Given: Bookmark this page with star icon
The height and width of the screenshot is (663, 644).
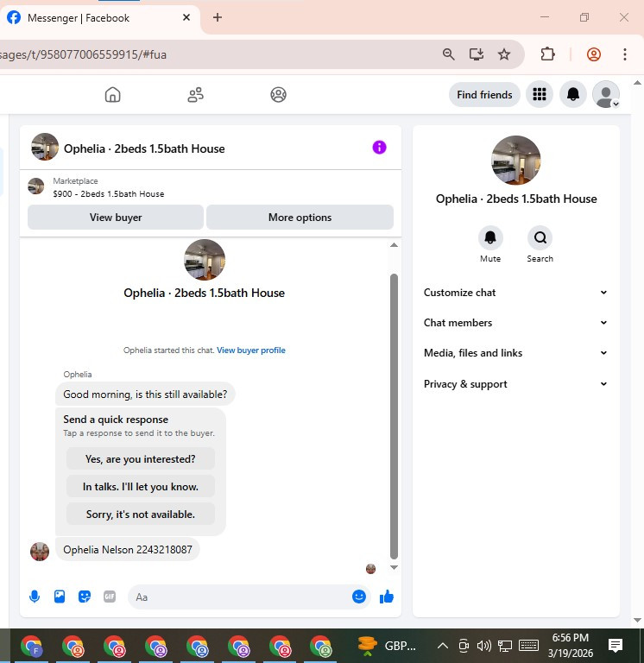Looking at the screenshot, I should tap(504, 54).
